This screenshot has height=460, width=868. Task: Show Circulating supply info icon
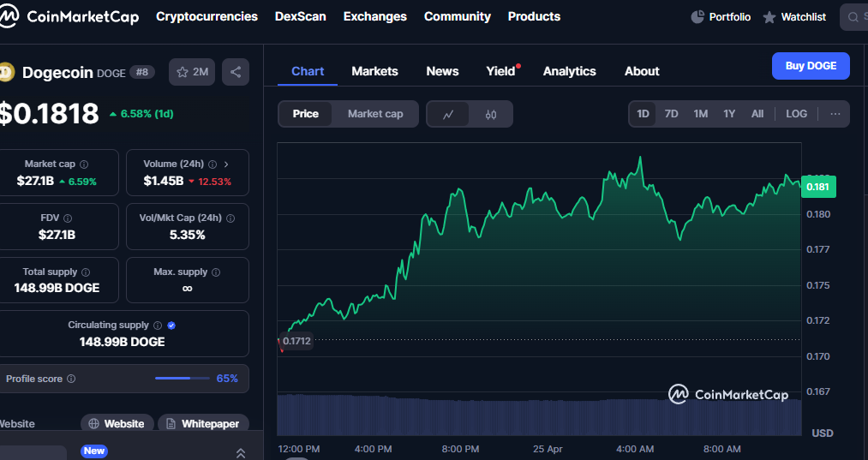pos(158,326)
